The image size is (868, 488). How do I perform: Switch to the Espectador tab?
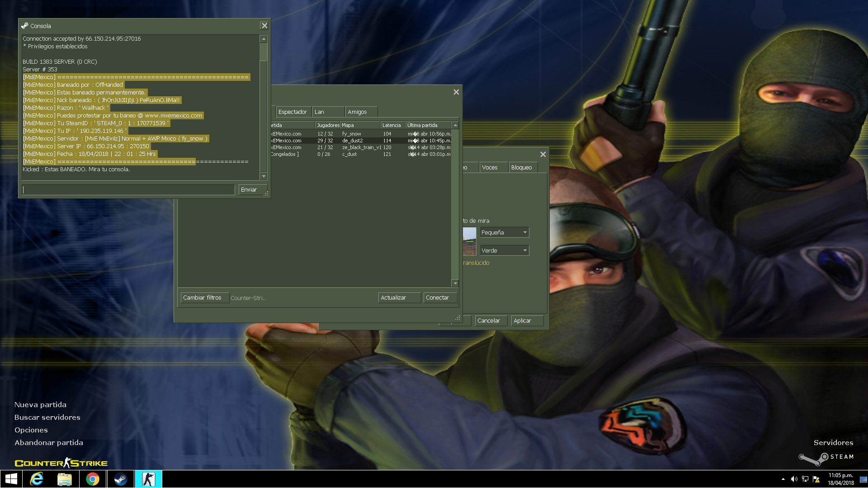(x=293, y=112)
